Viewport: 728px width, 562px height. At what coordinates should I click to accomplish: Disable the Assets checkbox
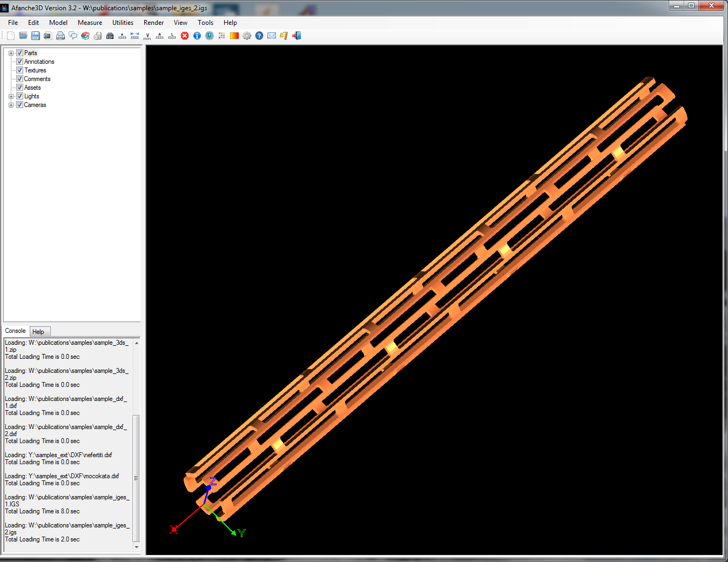point(19,88)
